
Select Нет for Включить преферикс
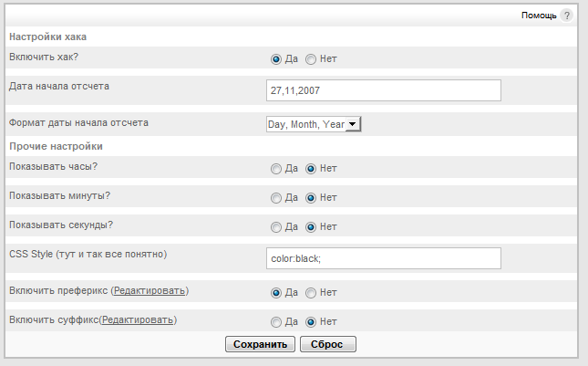311,293
